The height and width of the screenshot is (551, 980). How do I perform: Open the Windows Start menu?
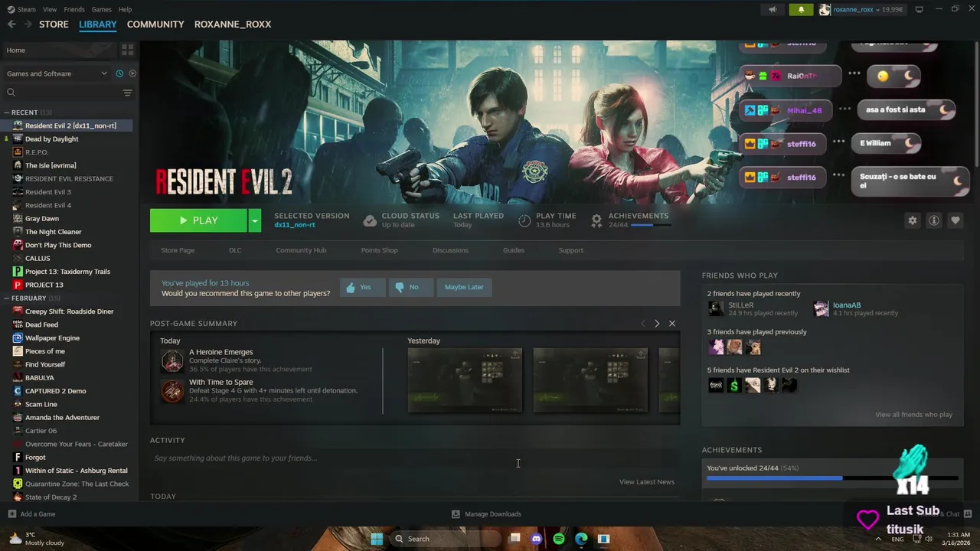tap(377, 539)
